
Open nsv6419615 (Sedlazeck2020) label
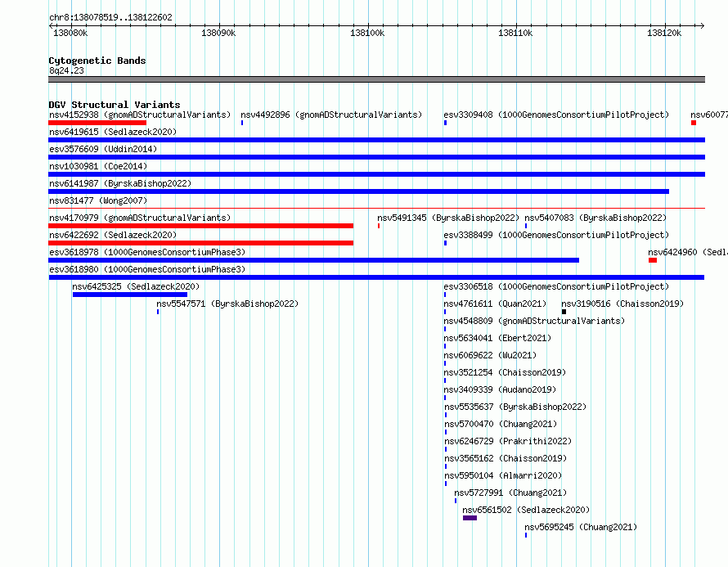pos(113,132)
